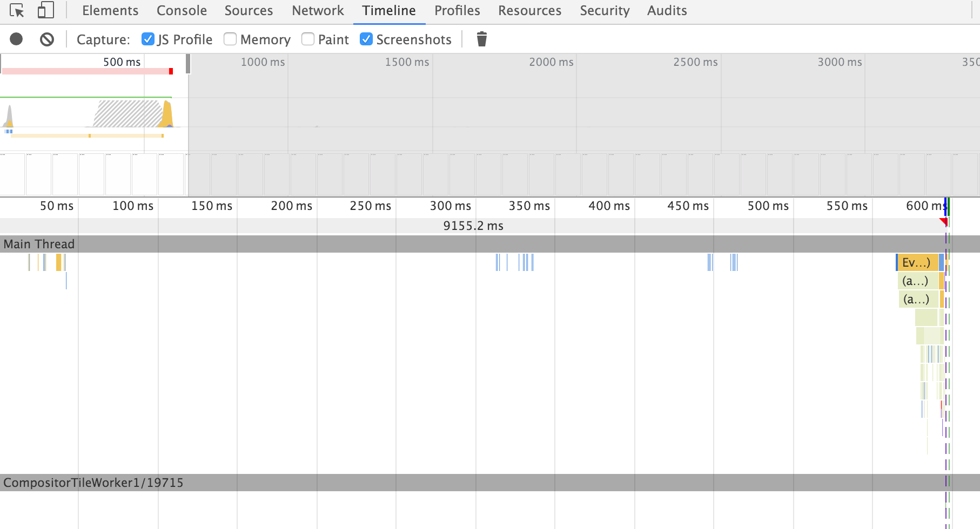Click the 300 ms flame chart ruler label
The width and height of the screenshot is (980, 529).
(x=451, y=206)
